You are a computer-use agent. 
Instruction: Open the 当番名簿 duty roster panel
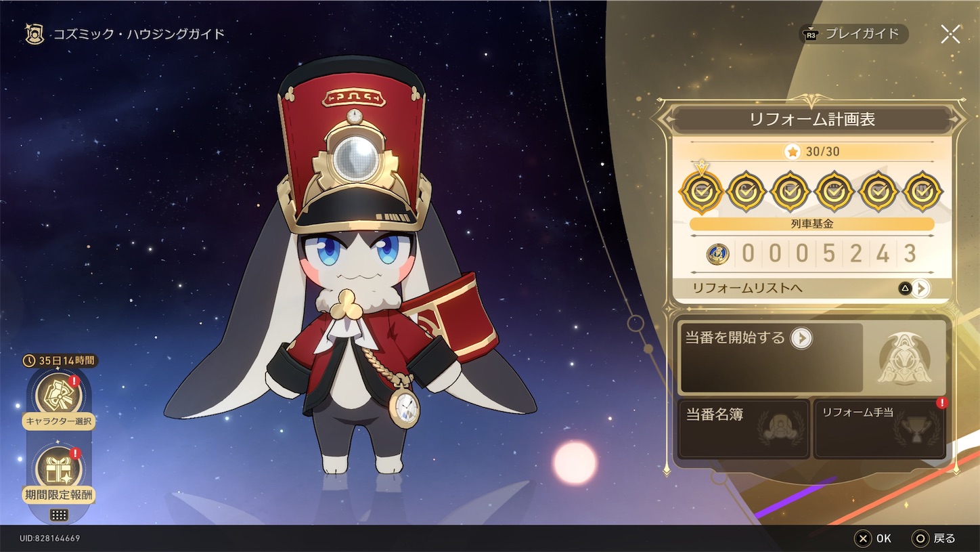tap(743, 429)
